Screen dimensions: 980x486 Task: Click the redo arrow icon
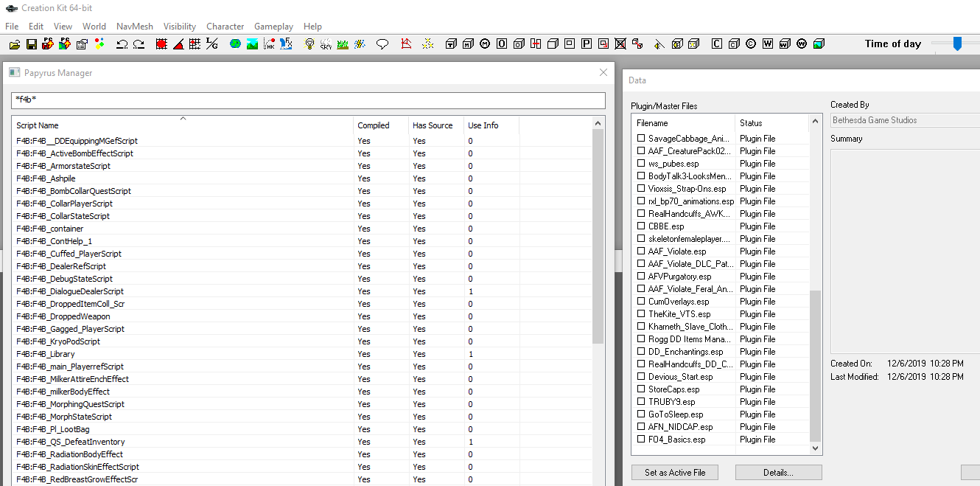pyautogui.click(x=139, y=44)
